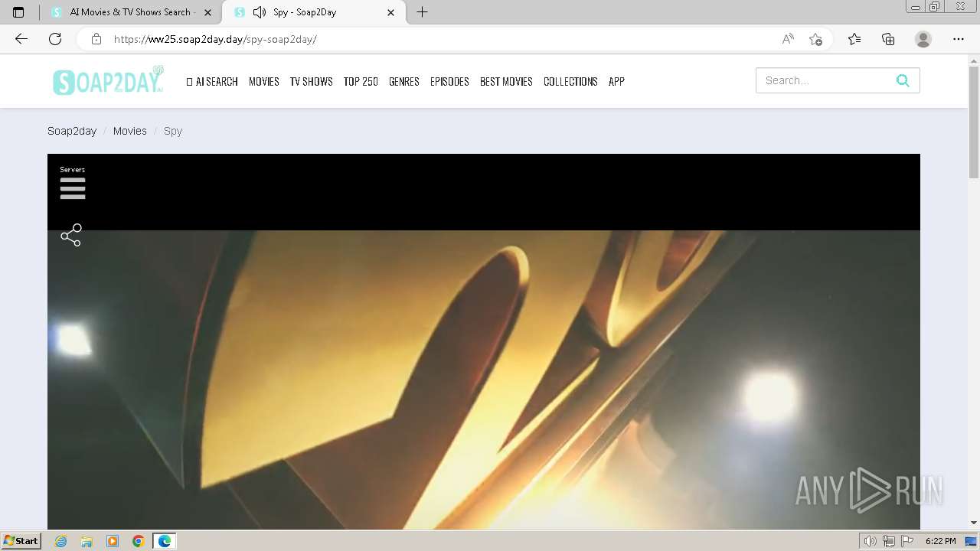Close the Spy - Soap2Day tab
This screenshot has height=551, width=980.
coord(391,12)
